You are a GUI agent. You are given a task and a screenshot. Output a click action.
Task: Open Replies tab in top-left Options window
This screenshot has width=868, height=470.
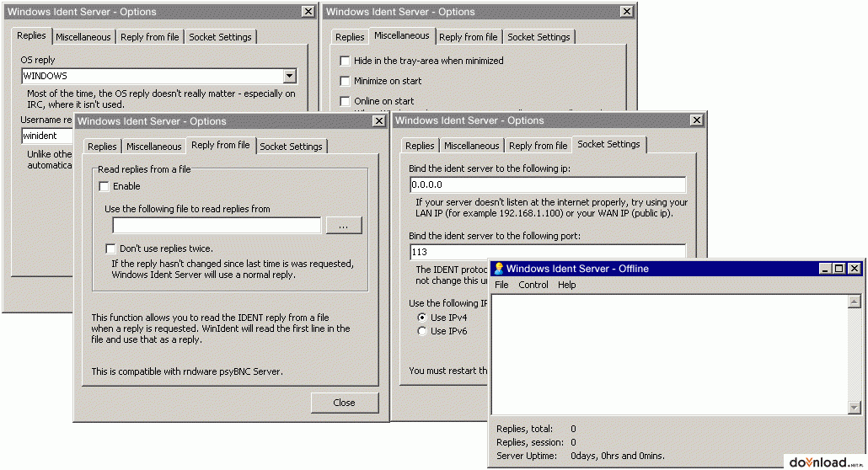[31, 35]
